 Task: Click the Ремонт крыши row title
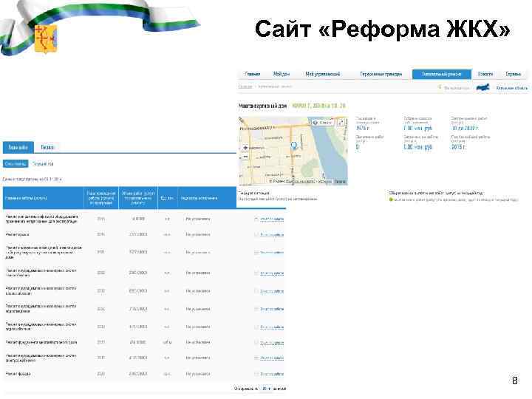click(17, 234)
